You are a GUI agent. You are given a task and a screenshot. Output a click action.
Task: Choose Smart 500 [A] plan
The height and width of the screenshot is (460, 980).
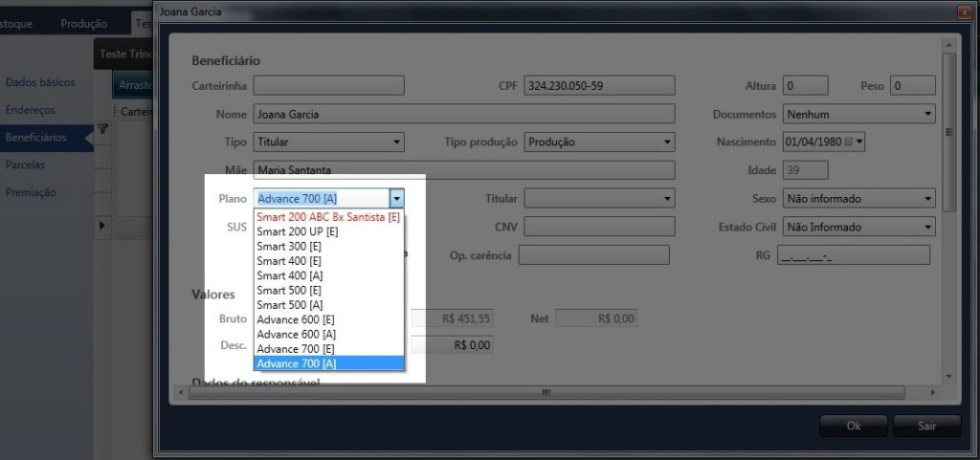point(329,304)
